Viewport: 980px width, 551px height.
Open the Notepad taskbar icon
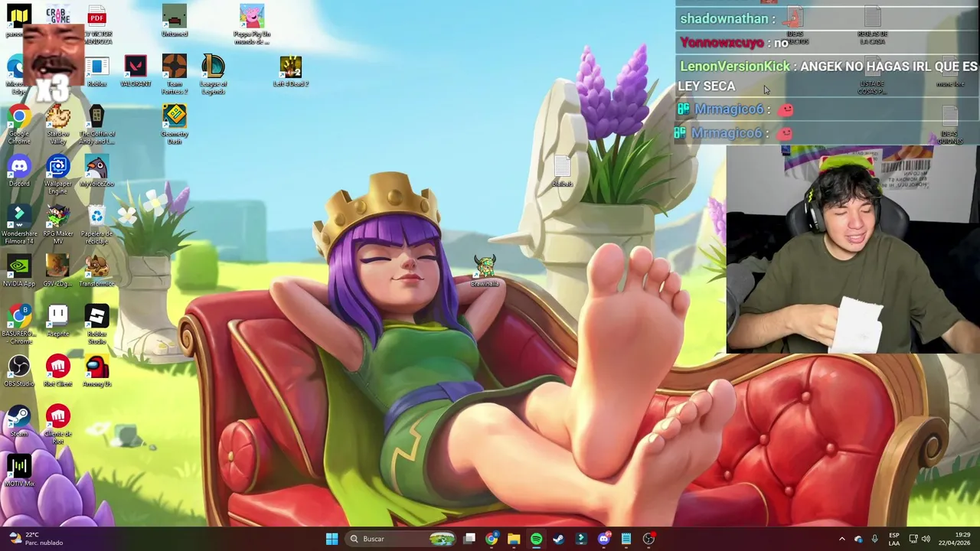click(626, 539)
